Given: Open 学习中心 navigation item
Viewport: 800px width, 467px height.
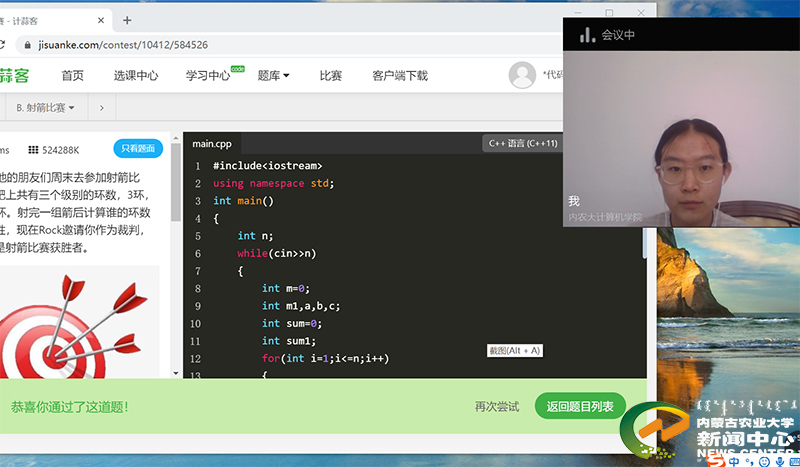Looking at the screenshot, I should pos(208,76).
